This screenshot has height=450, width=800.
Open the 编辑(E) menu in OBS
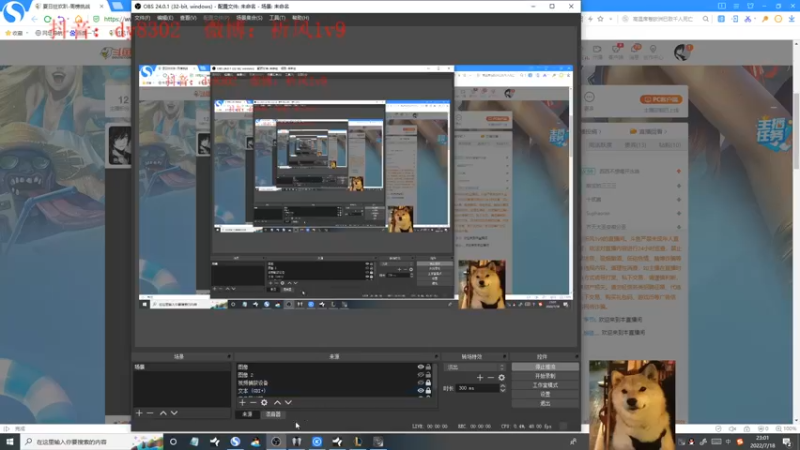coord(165,18)
